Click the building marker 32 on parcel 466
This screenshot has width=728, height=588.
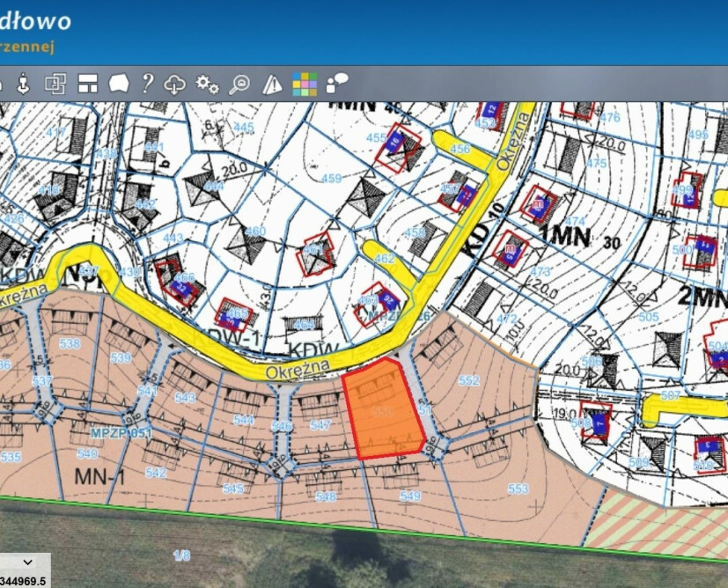coord(180,289)
